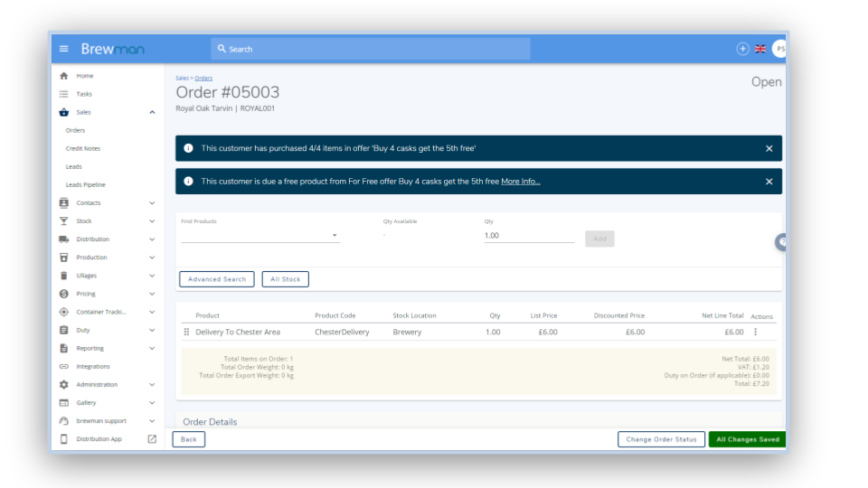Click the Production icon in sidebar
The height and width of the screenshot is (488, 868).
coord(63,258)
